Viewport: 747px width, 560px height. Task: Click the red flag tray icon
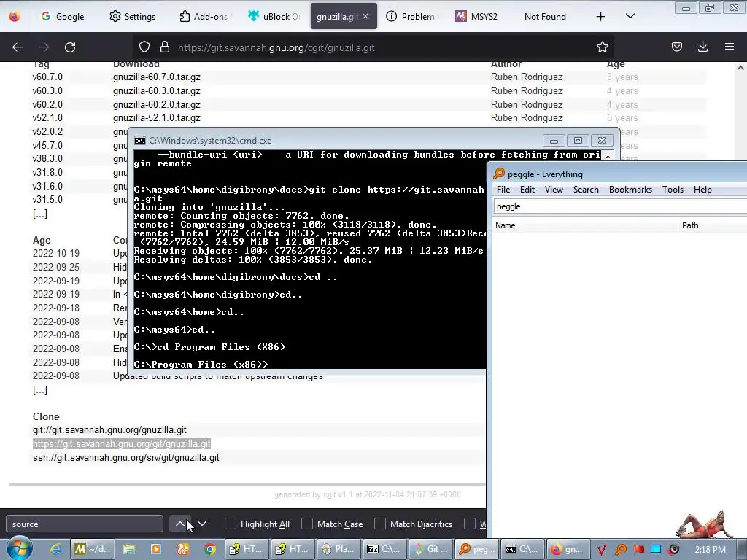point(638,550)
